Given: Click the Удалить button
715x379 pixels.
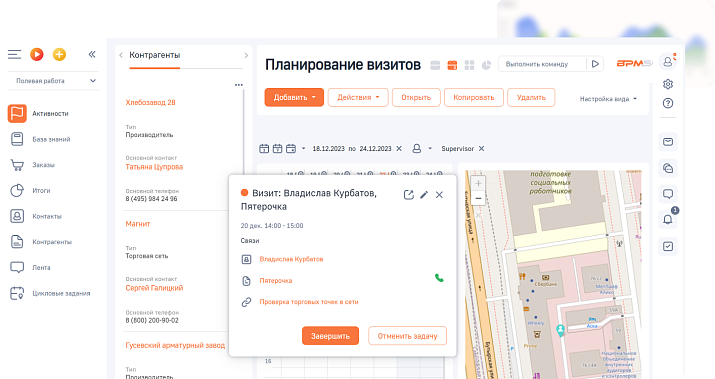Looking at the screenshot, I should (x=531, y=98).
